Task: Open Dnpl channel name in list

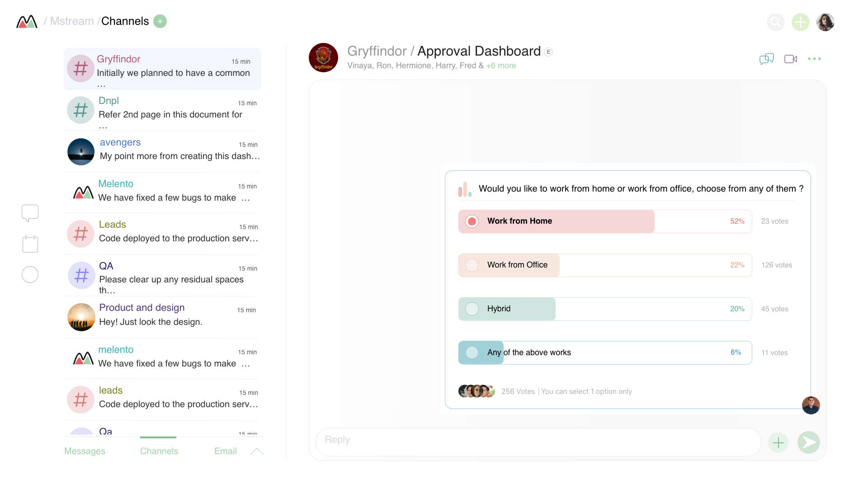Action: pyautogui.click(x=108, y=101)
